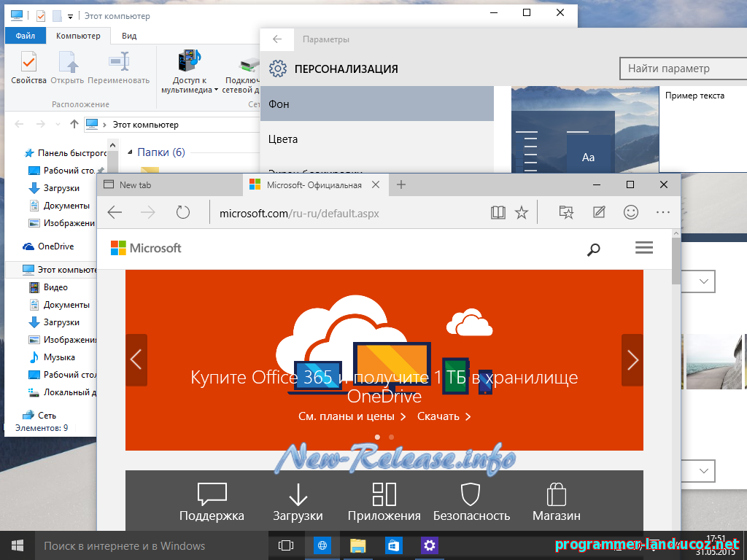The image size is (747, 560).
Task: Select Этот компьютер in the navigation tree
Action: [x=60, y=270]
